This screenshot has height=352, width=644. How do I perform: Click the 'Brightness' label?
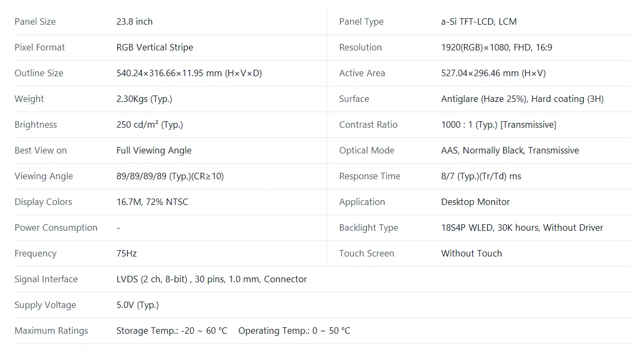35,124
